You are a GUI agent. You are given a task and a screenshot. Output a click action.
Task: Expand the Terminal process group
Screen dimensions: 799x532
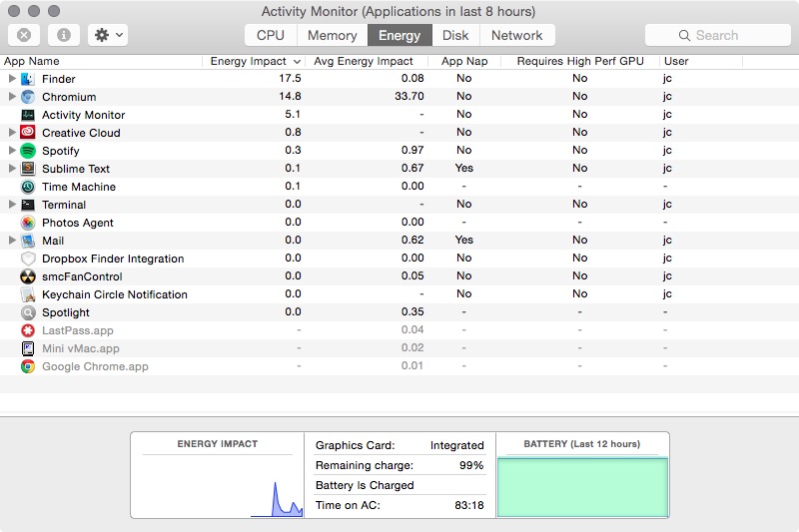point(12,205)
